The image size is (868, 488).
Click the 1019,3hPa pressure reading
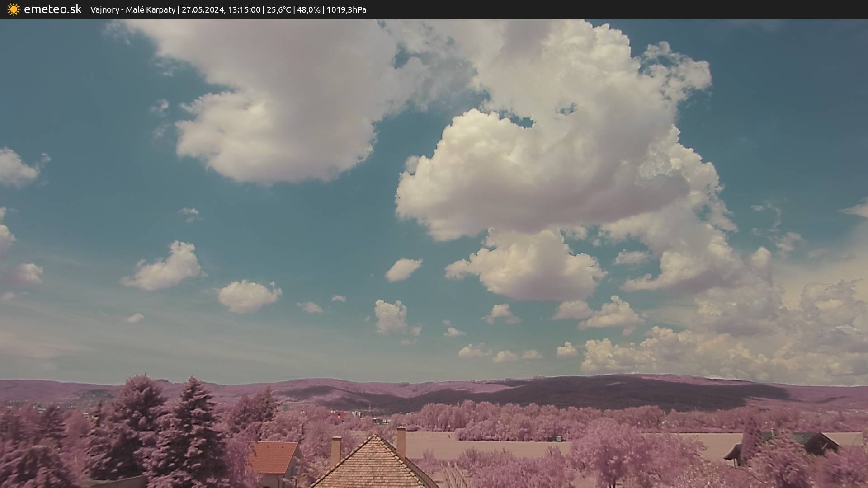coord(346,10)
